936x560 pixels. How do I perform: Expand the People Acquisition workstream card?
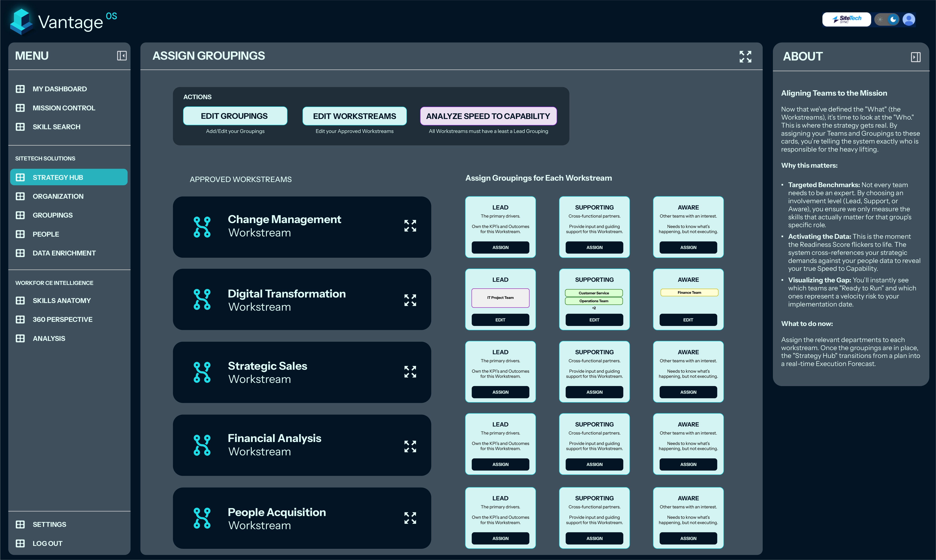410,518
